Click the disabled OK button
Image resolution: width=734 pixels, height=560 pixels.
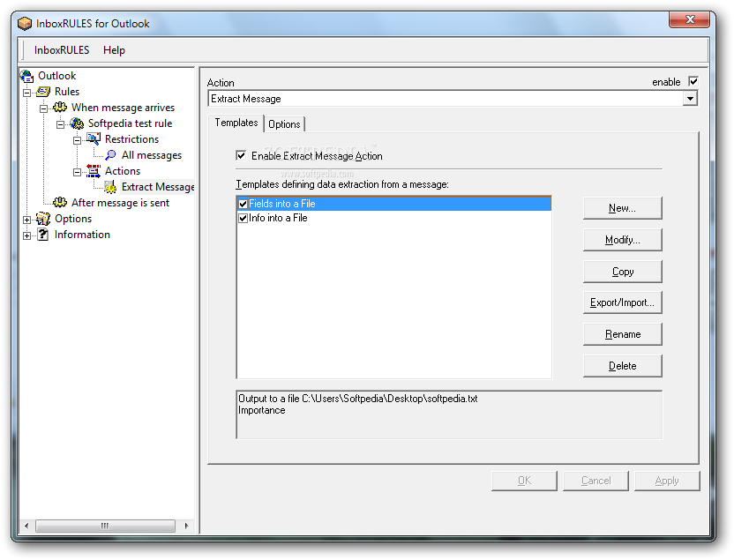point(524,481)
